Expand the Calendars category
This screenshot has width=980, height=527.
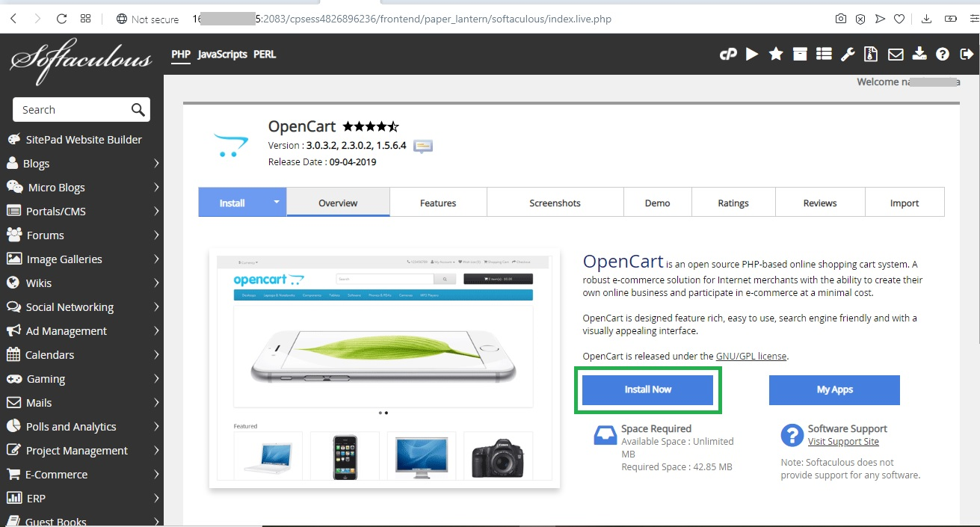pos(156,354)
